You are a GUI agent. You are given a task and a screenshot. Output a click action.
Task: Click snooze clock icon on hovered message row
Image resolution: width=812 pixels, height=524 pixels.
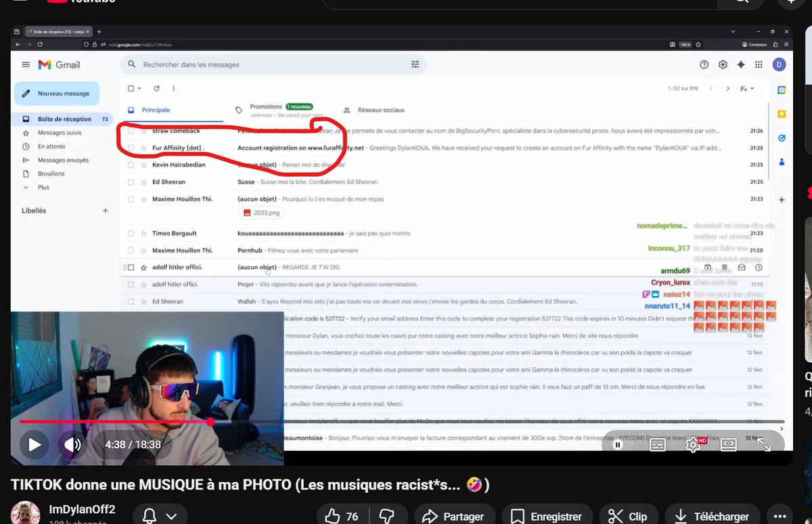point(759,267)
